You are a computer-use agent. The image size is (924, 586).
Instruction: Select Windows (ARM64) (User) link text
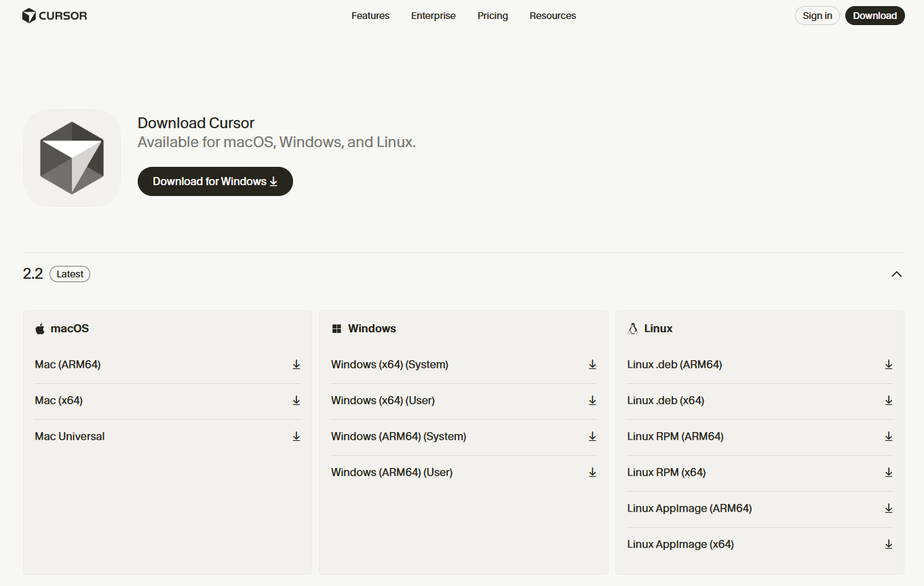click(x=392, y=473)
